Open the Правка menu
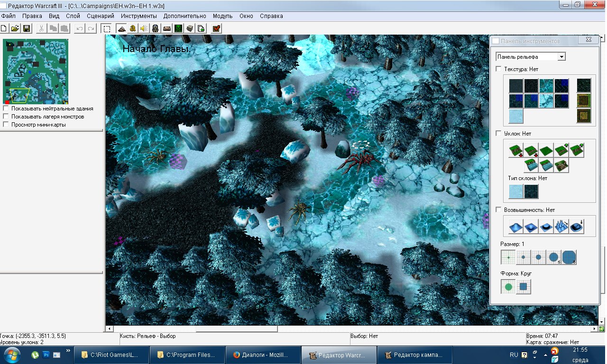Viewport: 607px width, 364px height. pos(32,16)
